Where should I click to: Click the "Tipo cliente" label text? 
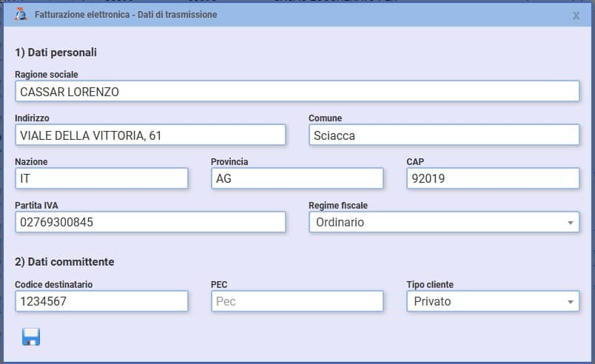pos(430,284)
